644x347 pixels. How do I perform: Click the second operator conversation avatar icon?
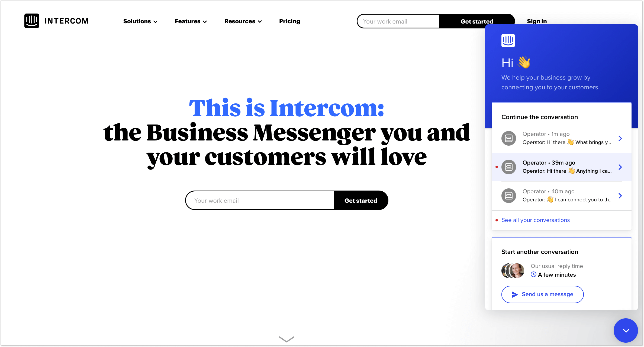click(509, 167)
